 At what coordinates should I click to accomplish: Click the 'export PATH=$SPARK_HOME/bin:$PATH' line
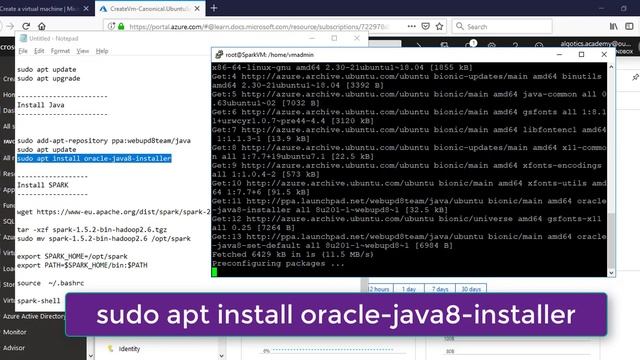point(82,265)
